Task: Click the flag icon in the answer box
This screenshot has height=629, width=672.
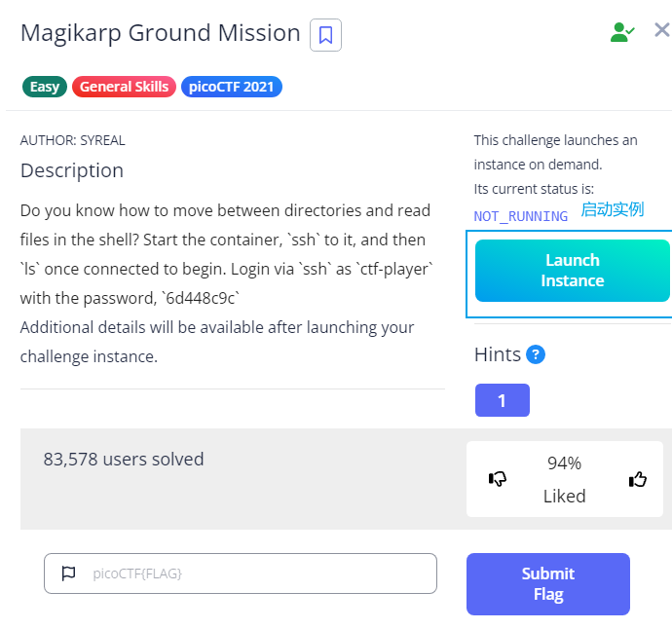Action: tap(68, 573)
